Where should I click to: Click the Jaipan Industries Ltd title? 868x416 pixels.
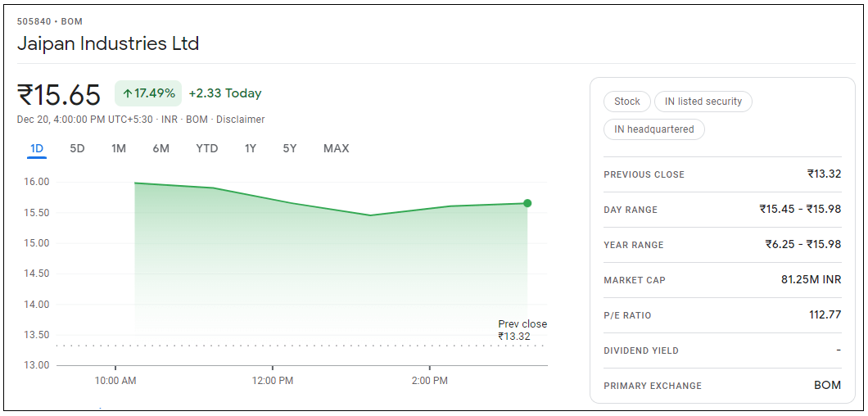click(x=108, y=43)
